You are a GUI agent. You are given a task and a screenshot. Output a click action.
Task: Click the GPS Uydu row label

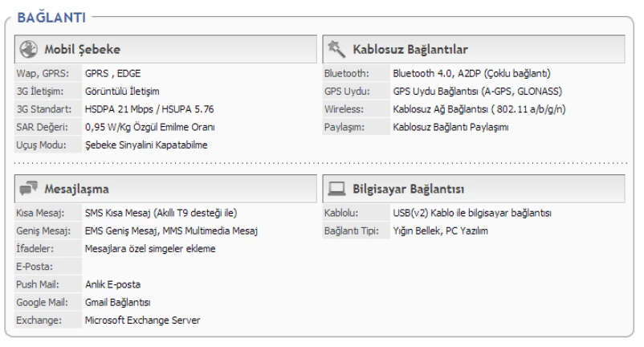point(345,91)
